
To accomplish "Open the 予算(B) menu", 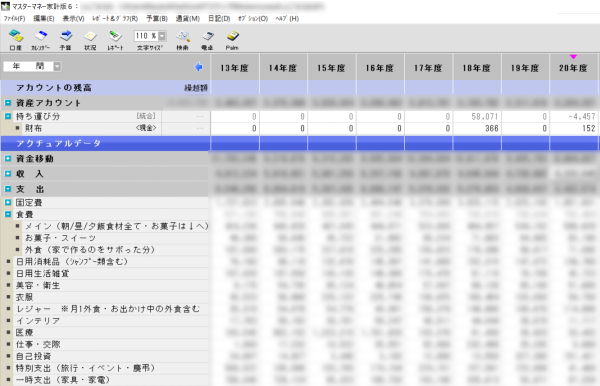I will [157, 18].
